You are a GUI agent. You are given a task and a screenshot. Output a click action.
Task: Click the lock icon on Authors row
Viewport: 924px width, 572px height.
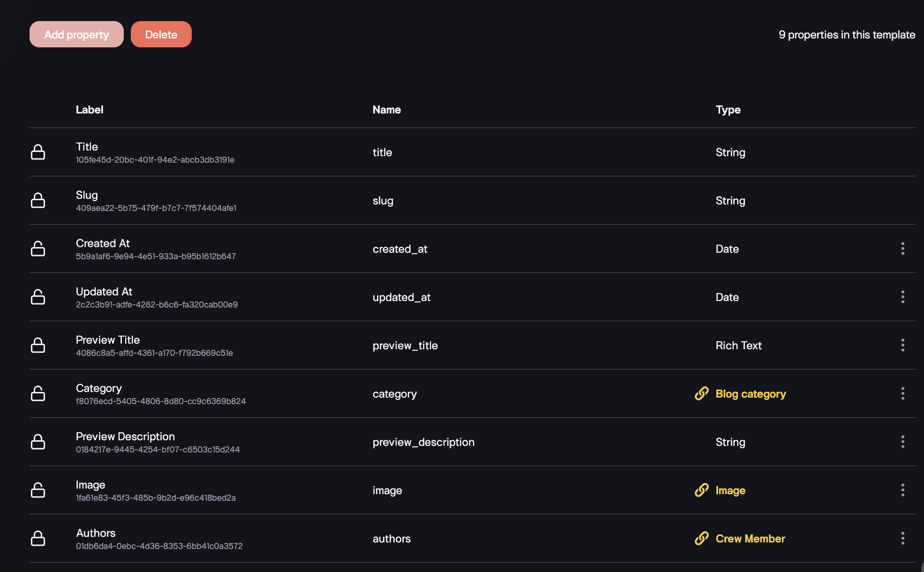tap(38, 539)
